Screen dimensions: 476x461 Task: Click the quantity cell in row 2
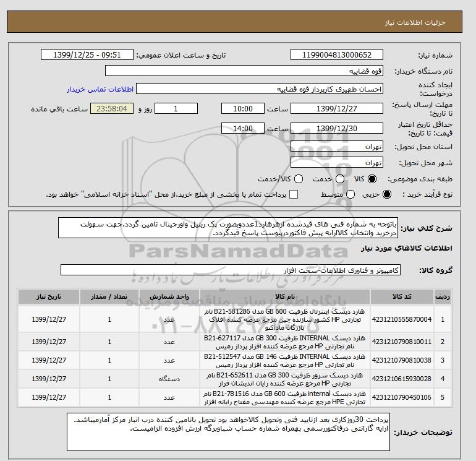coord(109,342)
